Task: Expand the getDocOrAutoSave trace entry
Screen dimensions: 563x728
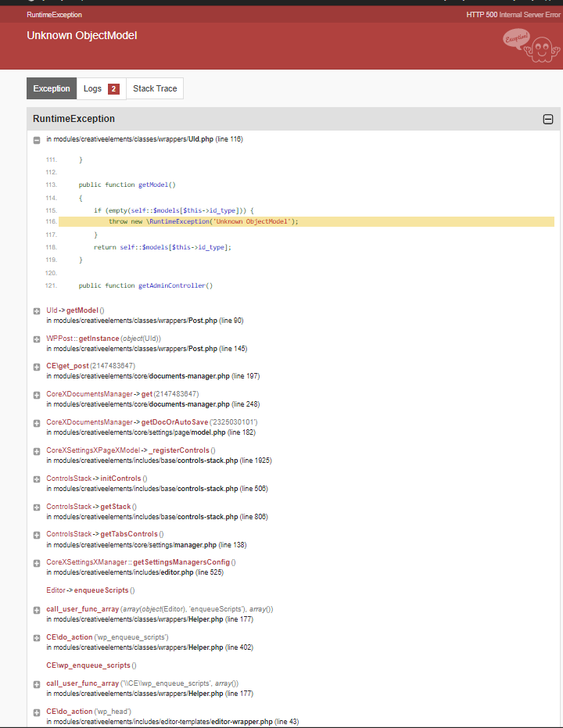Action: [37, 423]
